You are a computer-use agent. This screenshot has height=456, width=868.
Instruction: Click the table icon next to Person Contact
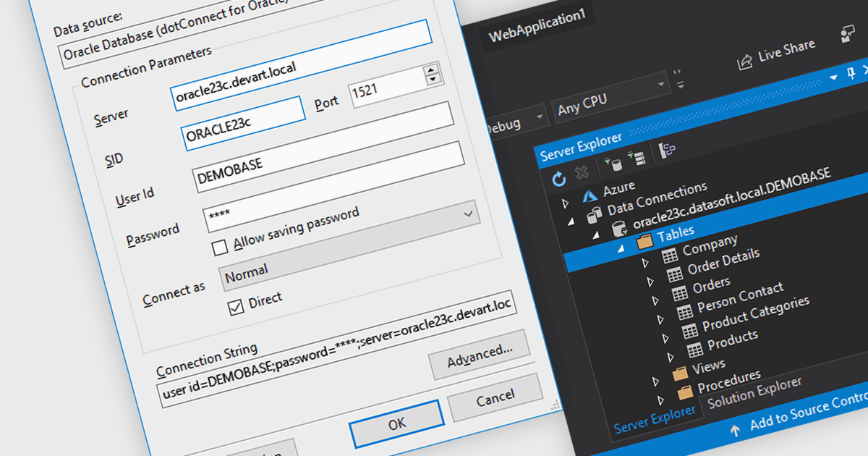684,313
